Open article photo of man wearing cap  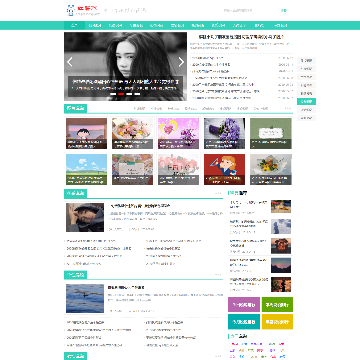[85, 217]
